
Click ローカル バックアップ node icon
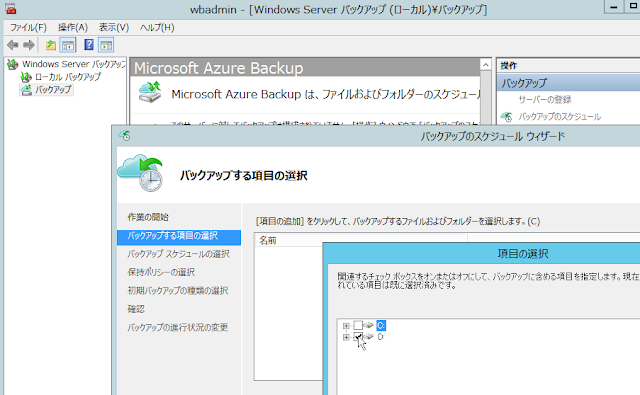pos(26,77)
